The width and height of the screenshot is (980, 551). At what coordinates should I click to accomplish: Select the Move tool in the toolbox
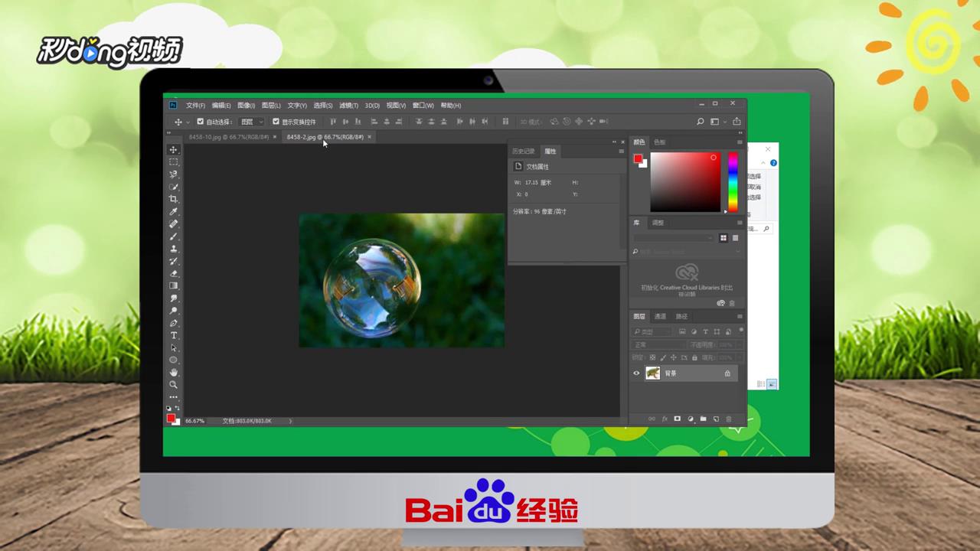174,150
